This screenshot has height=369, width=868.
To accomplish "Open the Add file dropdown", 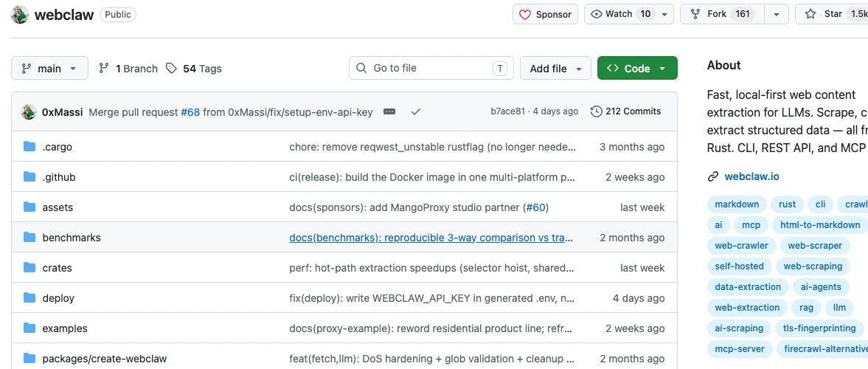I will (555, 68).
